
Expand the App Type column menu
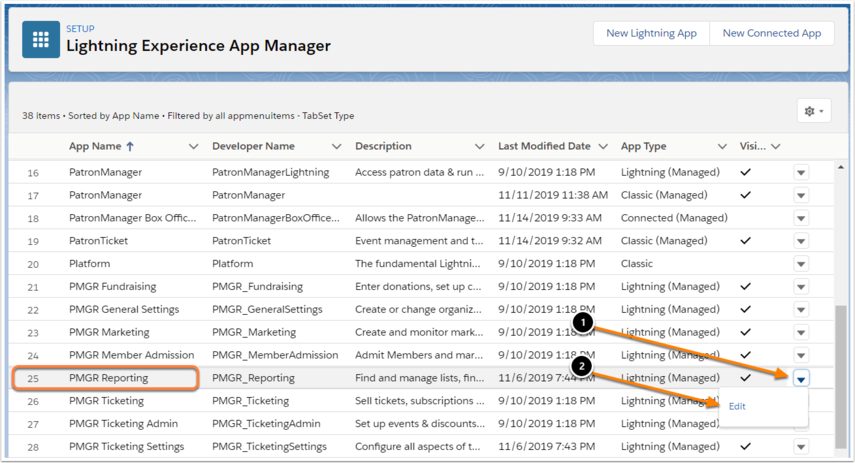[x=722, y=146]
